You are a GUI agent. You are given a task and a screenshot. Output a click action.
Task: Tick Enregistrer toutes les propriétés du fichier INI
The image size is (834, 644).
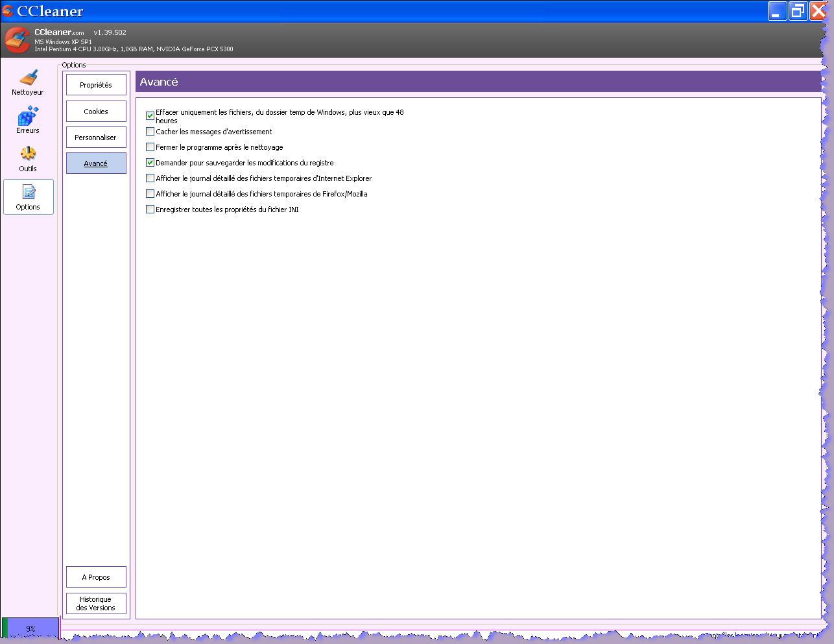[150, 209]
